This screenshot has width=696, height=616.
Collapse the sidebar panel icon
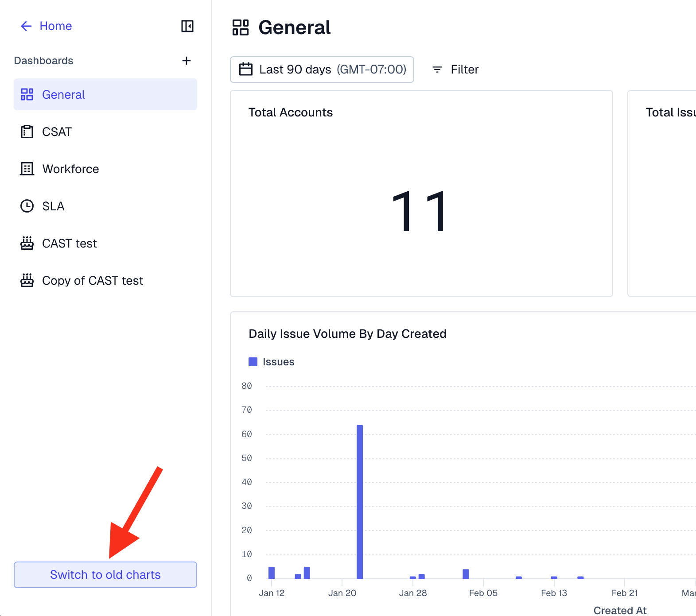pyautogui.click(x=187, y=26)
